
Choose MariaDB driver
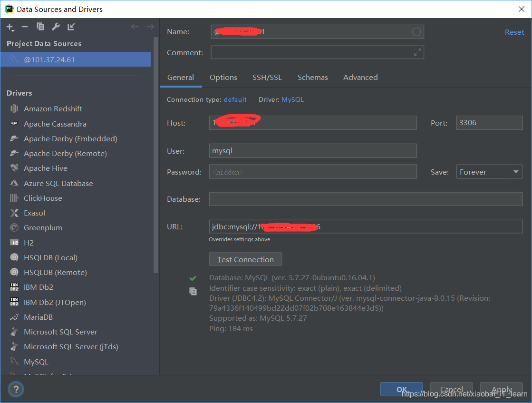(38, 317)
